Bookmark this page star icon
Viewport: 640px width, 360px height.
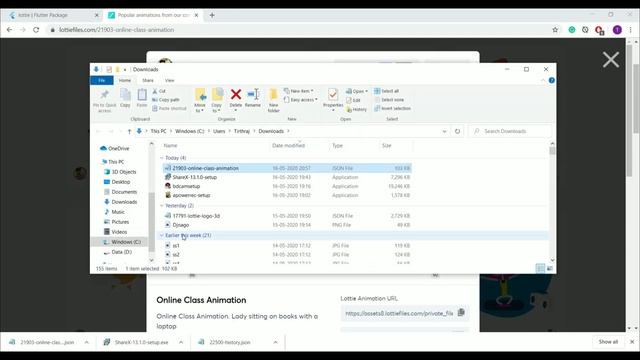click(555, 30)
